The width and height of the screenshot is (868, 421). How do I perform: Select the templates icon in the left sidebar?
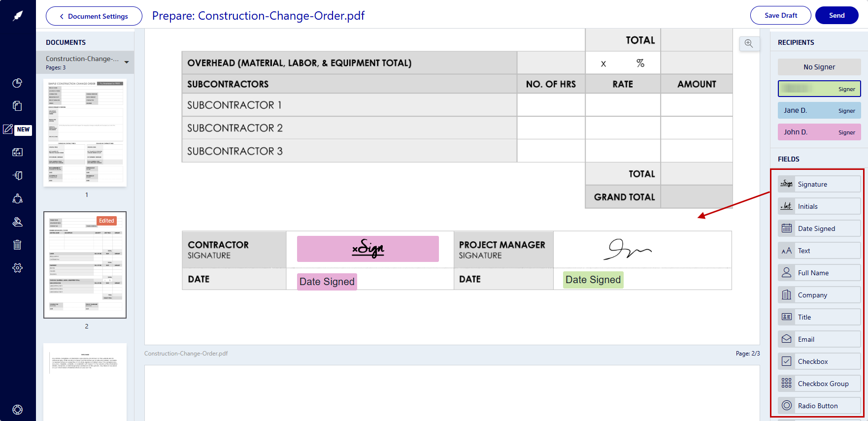click(17, 106)
